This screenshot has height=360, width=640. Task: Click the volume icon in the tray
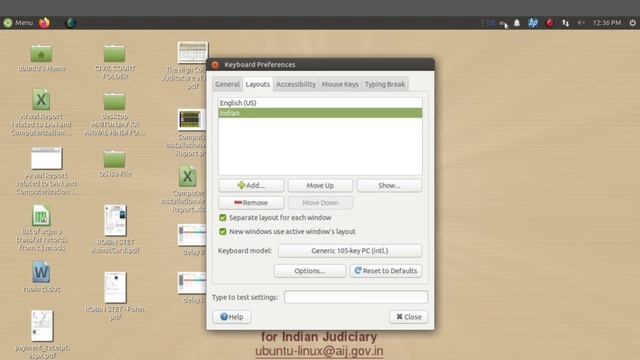pyautogui.click(x=581, y=23)
